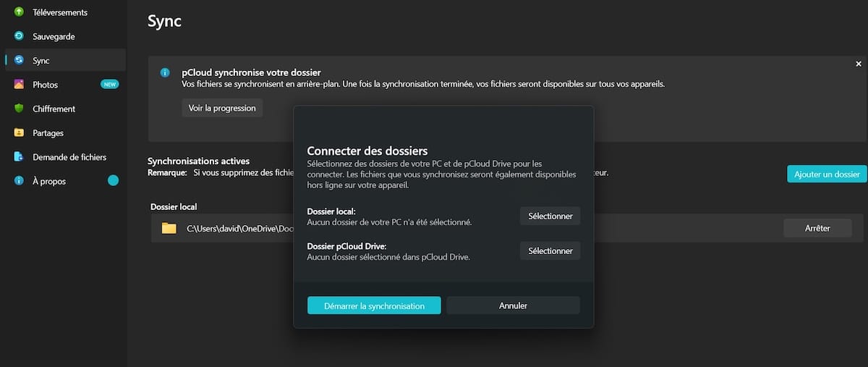Click Voir la progression button
Screen dimensions: 868x367
[222, 108]
